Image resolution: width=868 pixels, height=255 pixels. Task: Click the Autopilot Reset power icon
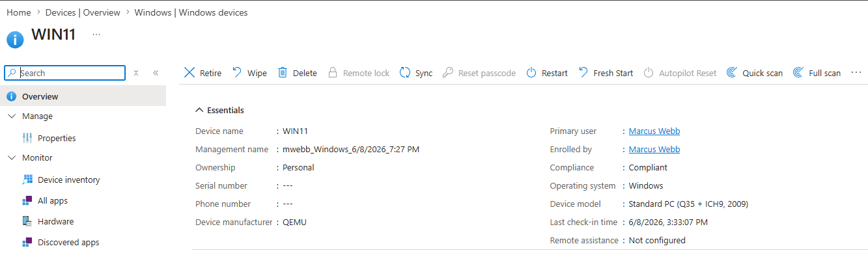pyautogui.click(x=649, y=73)
